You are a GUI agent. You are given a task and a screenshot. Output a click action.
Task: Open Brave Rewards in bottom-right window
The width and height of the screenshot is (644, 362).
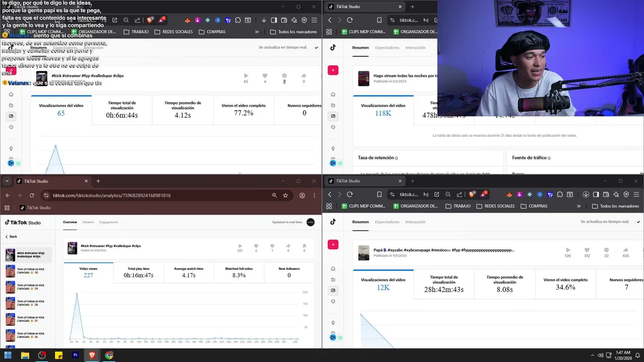(x=484, y=194)
